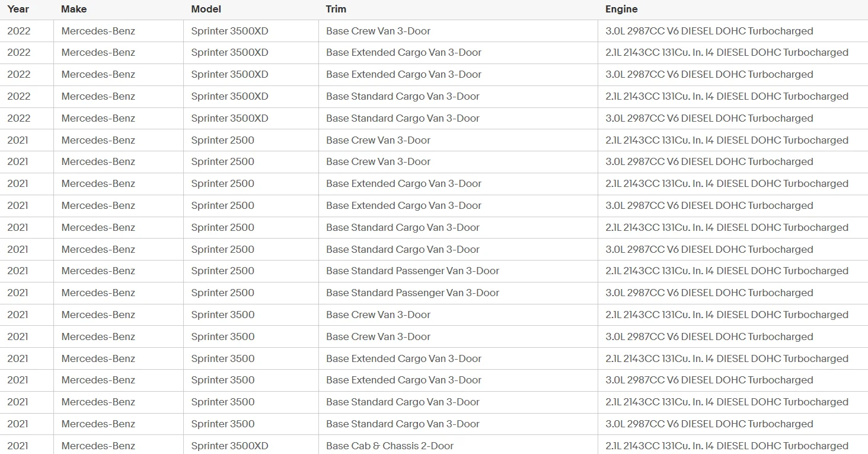Select 3.0L engine of Sprinter 2500 Extended Cargo

pyautogui.click(x=709, y=205)
